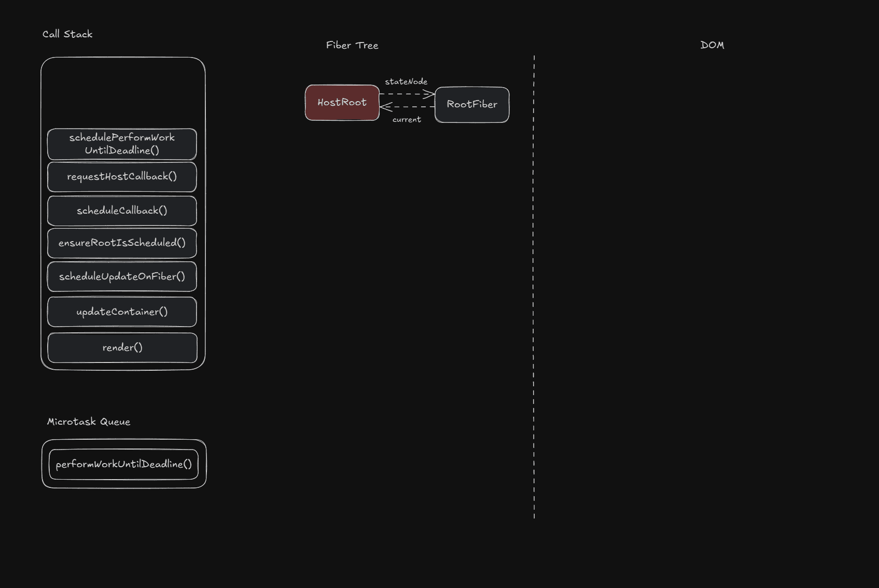
Task: Click the "Microtask Queue" heading label
Action: pos(89,422)
